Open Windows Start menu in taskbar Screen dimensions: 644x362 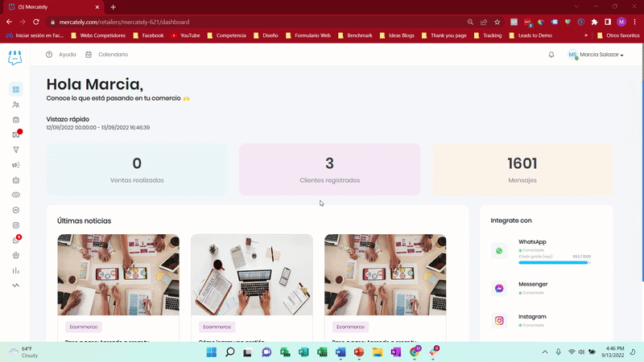[x=212, y=352]
